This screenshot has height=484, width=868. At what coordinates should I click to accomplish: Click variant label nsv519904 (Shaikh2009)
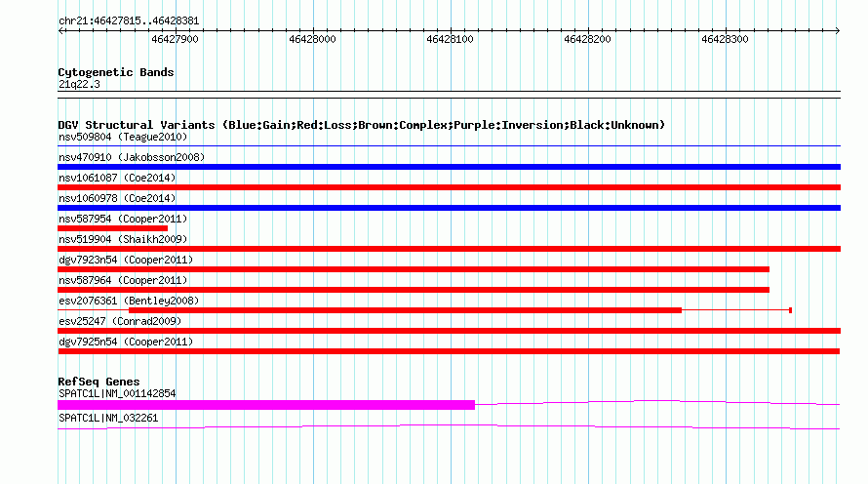(x=123, y=239)
